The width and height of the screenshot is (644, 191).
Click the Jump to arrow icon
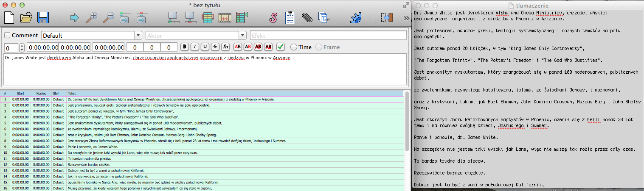[x=74, y=18]
